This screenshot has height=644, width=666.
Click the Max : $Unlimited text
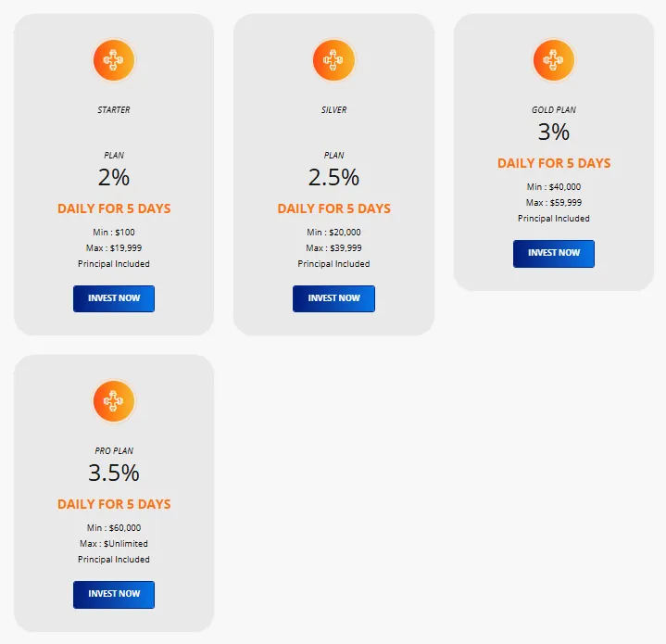[x=114, y=544]
